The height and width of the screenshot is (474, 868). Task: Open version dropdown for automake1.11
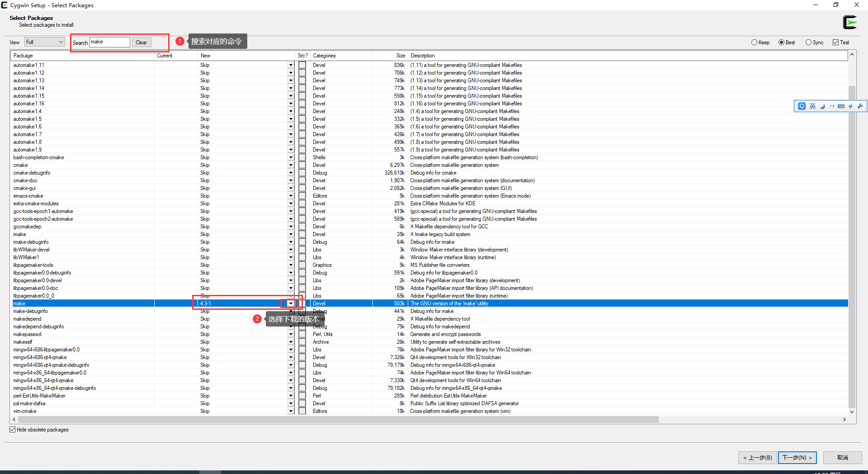click(x=291, y=65)
